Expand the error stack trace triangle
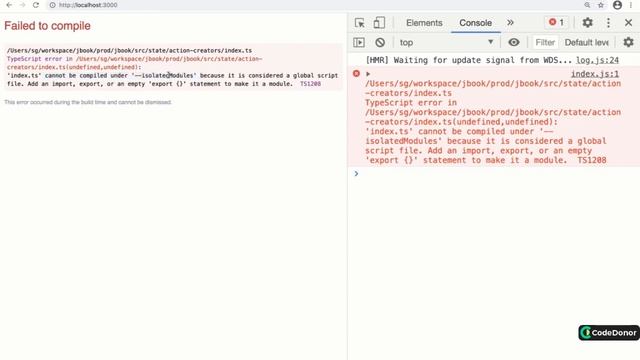Viewport: 640px width, 360px height. 368,74
